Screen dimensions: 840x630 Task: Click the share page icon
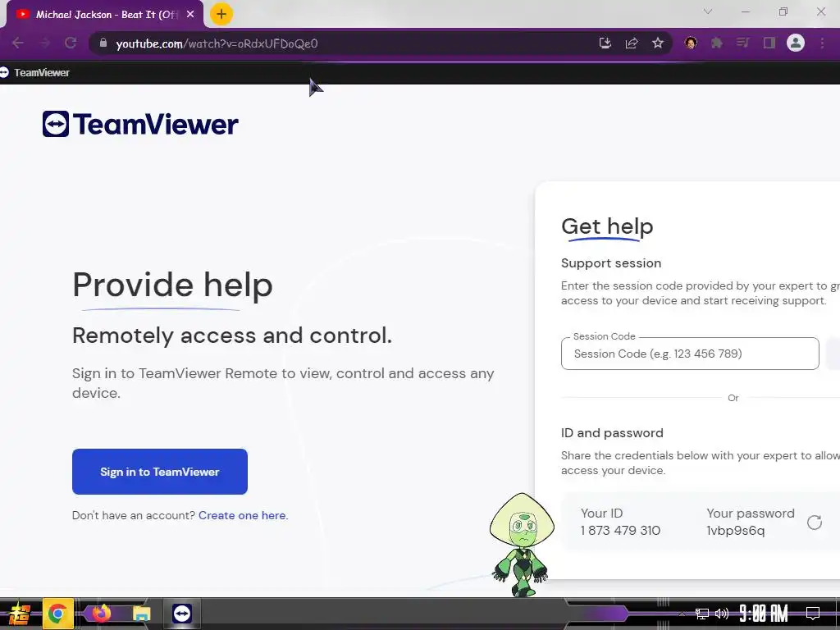point(632,43)
